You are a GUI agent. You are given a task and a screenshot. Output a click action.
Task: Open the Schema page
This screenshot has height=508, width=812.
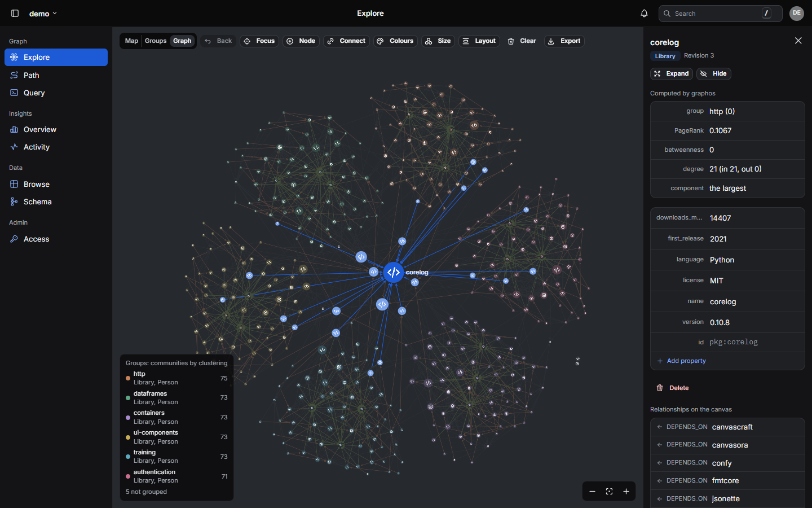point(56,202)
